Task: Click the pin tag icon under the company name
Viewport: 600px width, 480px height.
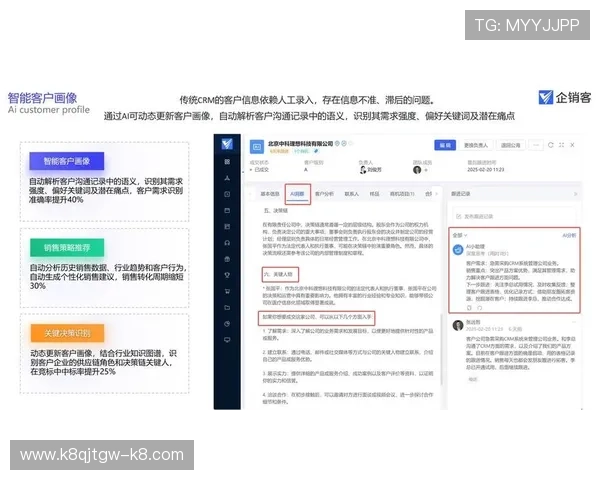Action: [x=316, y=151]
